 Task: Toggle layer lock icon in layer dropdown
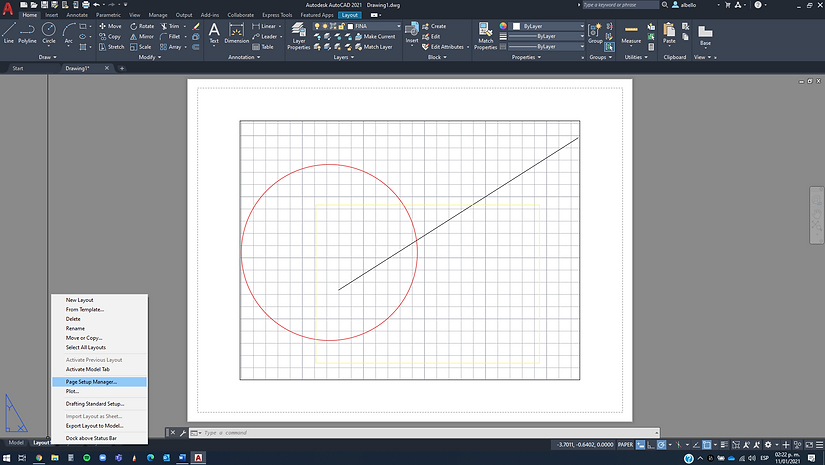(341, 26)
